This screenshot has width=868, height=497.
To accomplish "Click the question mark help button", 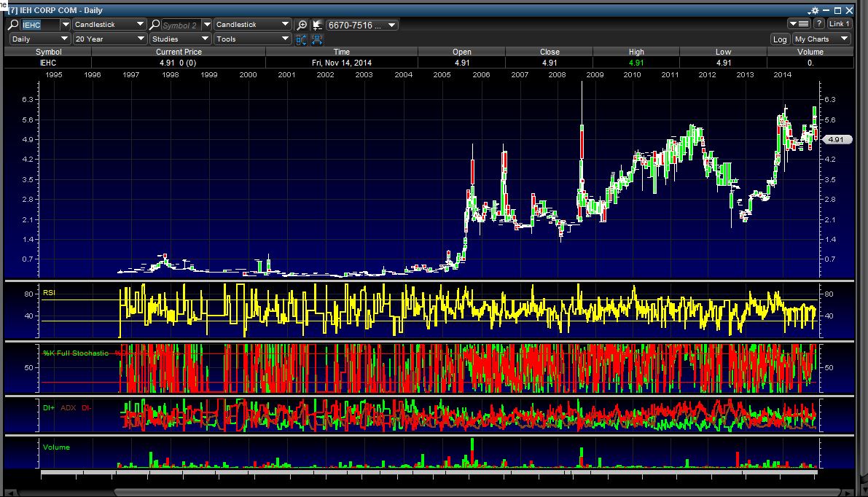I will coord(819,24).
